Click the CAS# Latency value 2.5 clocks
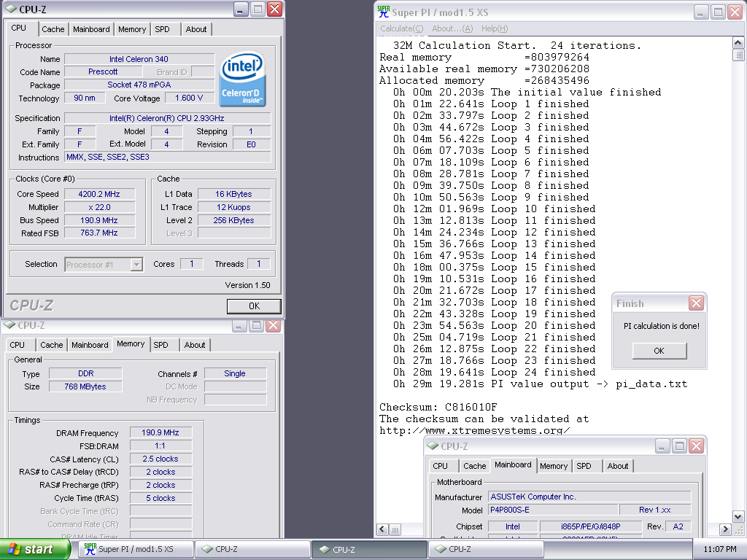Viewport: 747px width, 560px height. pyautogui.click(x=160, y=459)
